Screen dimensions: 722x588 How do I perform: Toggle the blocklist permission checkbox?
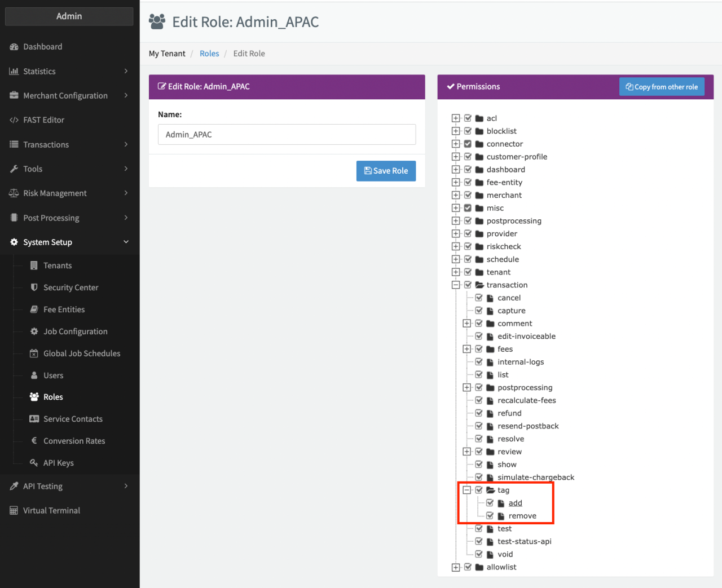[468, 131]
